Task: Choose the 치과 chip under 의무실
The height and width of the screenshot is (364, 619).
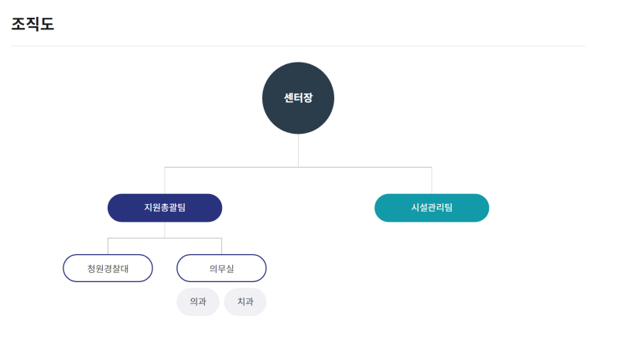Action: (245, 302)
